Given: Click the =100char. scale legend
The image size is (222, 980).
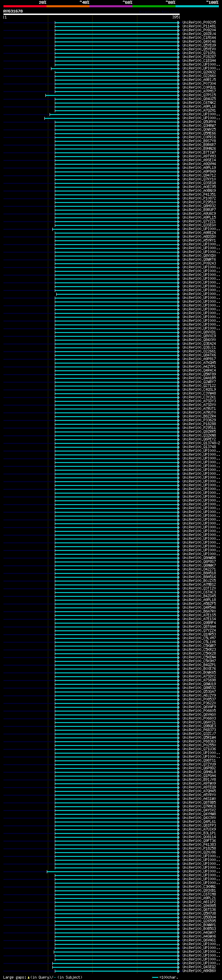Looking at the screenshot, I should pos(164,977).
